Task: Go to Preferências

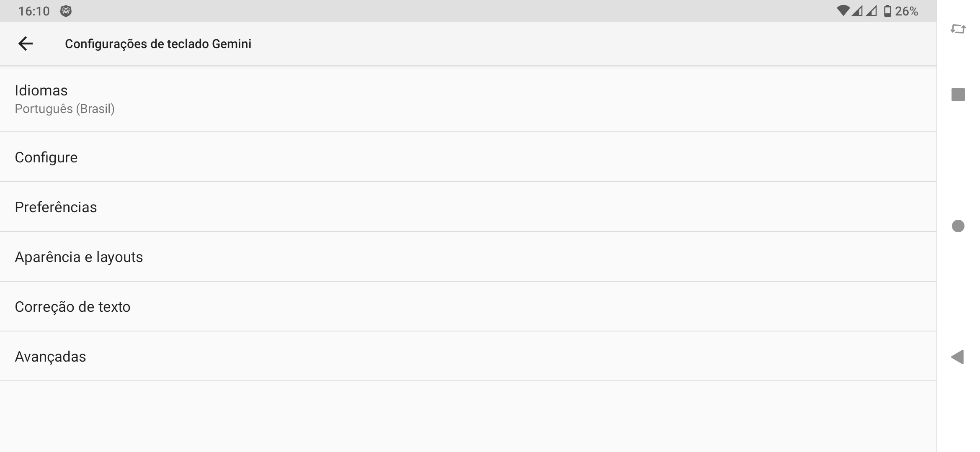Action: coord(56,207)
